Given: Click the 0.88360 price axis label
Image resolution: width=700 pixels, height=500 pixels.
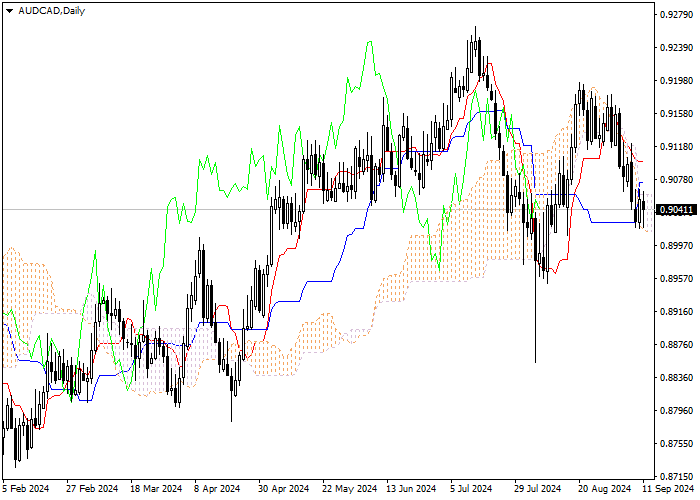Looking at the screenshot, I should point(676,378).
